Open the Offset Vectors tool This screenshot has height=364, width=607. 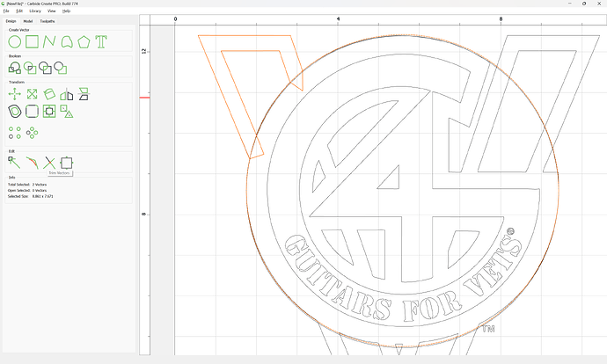pos(15,112)
